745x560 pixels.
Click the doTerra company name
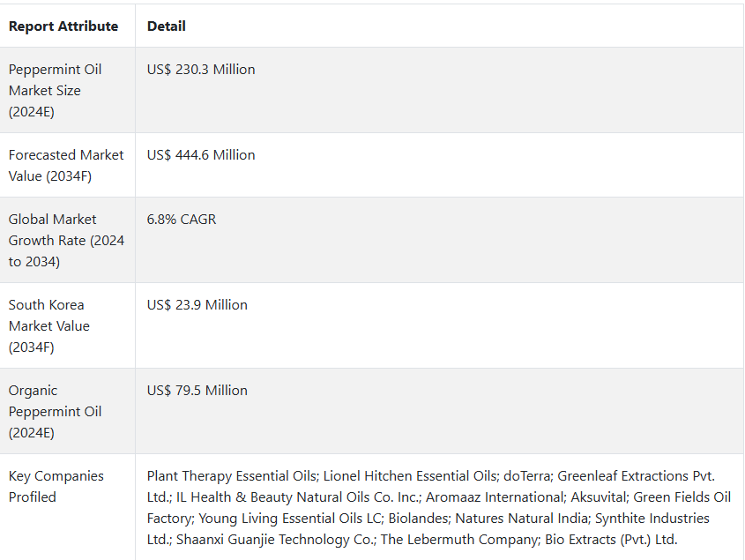point(526,476)
